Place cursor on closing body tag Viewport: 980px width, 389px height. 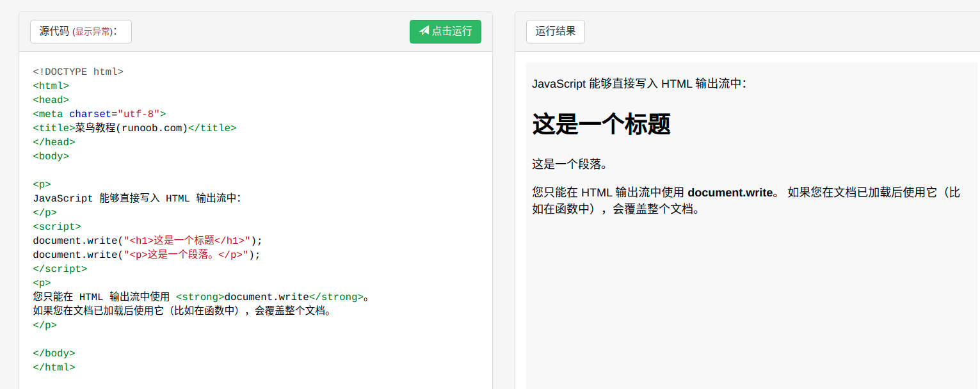[54, 353]
